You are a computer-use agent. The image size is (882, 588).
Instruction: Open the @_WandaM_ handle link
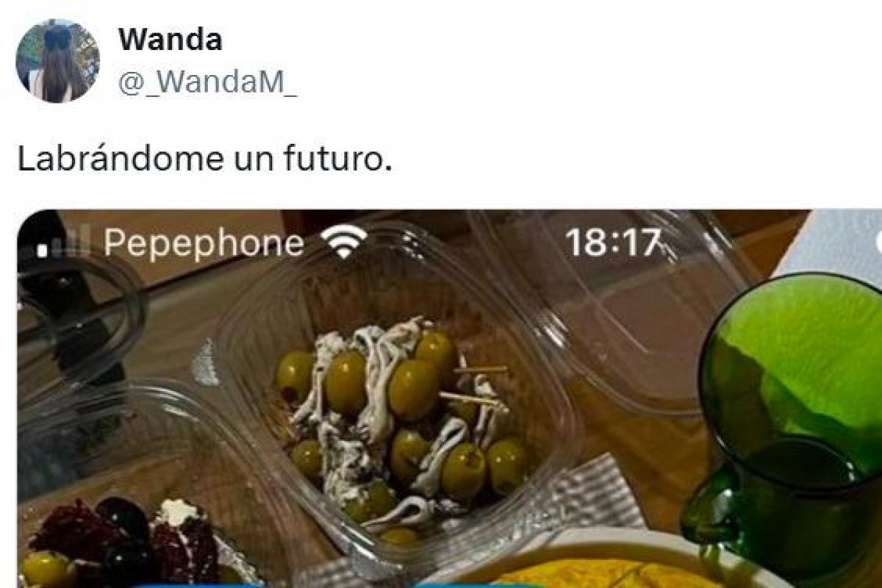click(208, 82)
